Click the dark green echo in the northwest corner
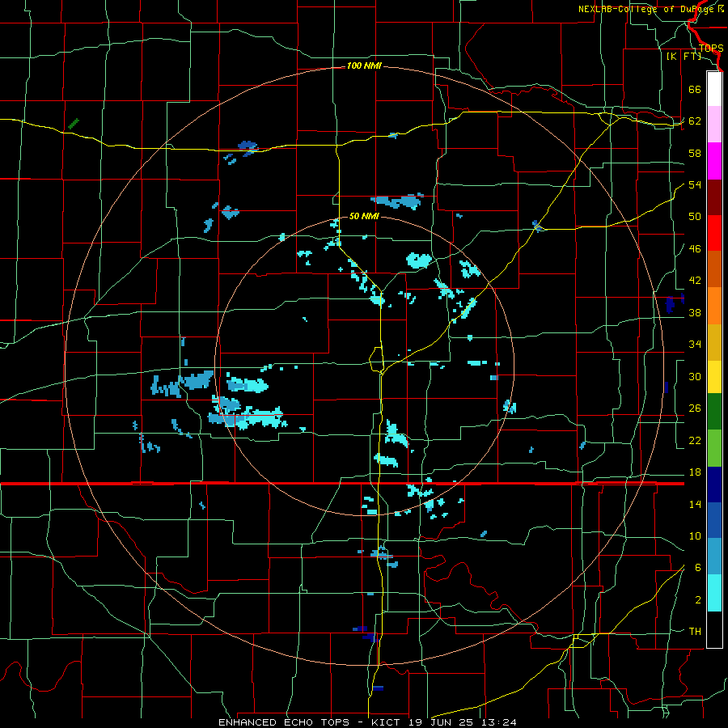Screen dimensions: 728x728 74,124
